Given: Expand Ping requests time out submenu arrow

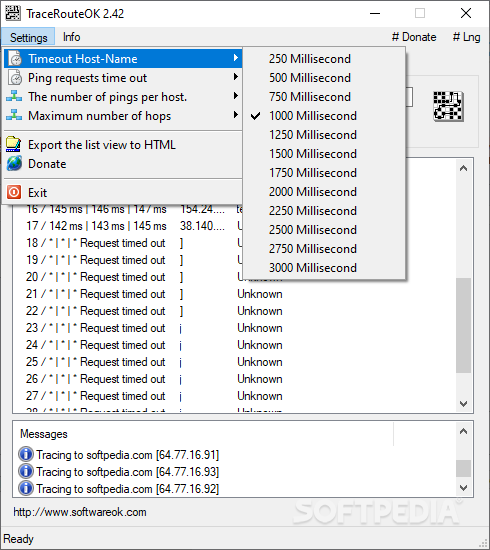Looking at the screenshot, I should point(236,77).
